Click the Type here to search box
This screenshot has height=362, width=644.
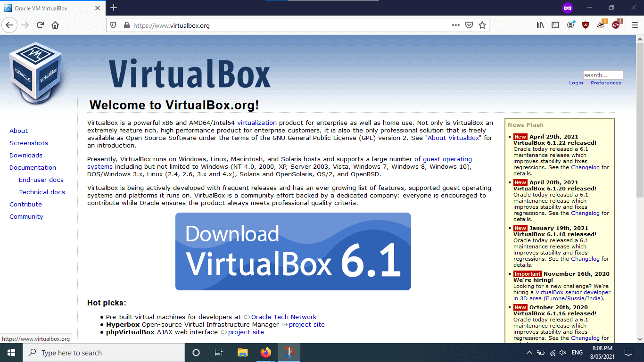pos(104,353)
